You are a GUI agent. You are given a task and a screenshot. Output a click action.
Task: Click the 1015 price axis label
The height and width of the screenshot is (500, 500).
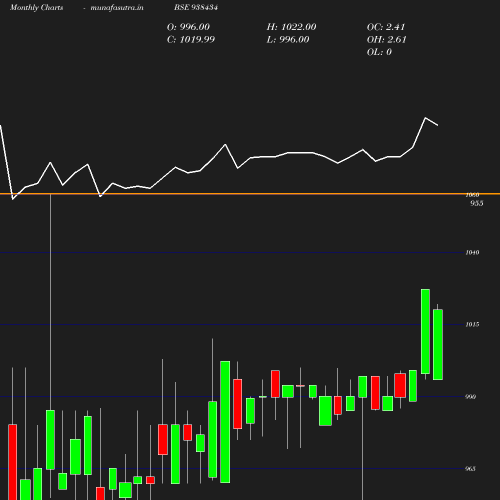pyautogui.click(x=472, y=324)
